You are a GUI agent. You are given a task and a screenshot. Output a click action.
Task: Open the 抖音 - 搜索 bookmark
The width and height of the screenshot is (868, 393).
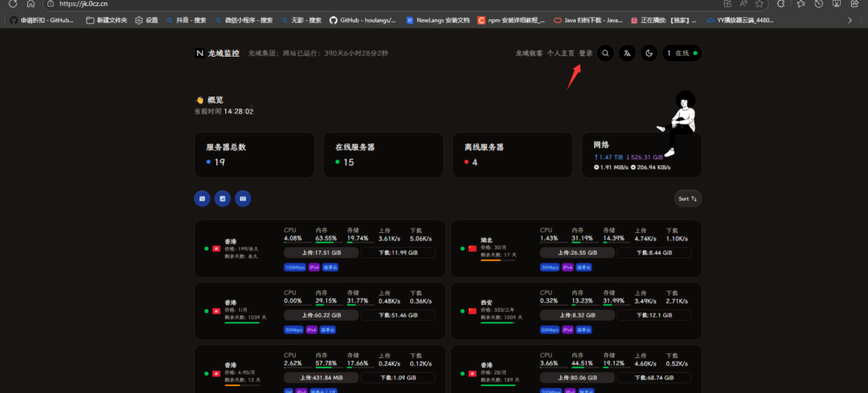(186, 20)
